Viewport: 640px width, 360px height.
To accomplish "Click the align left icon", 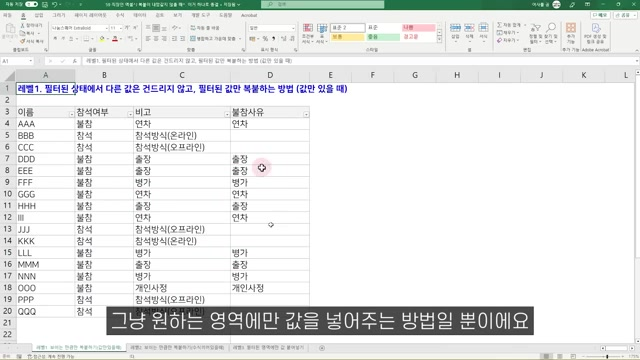I will pyautogui.click(x=148, y=39).
